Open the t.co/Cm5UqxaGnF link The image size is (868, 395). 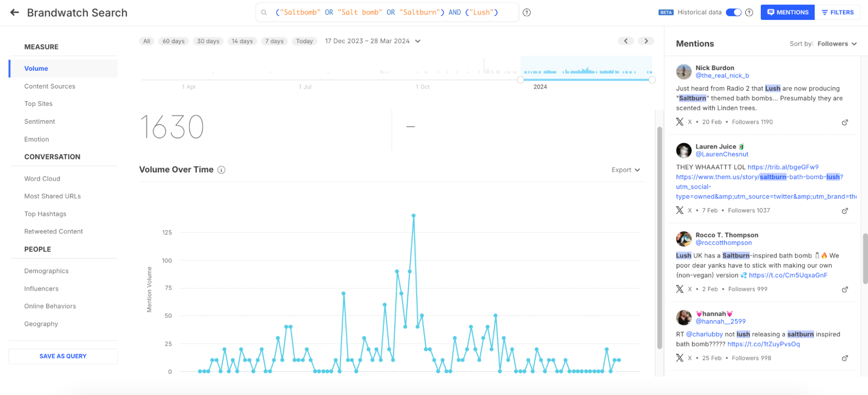coord(788,275)
